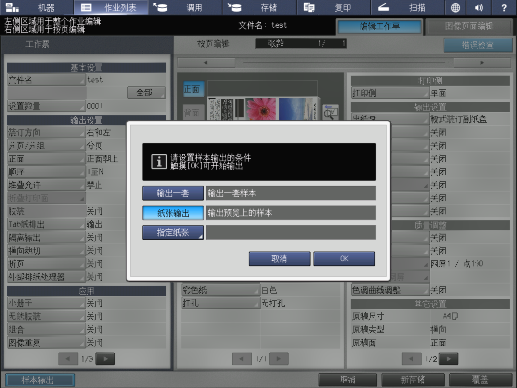This screenshot has height=388, width=517.
Task: Open the 打印侧 setting
Action: pos(390,93)
